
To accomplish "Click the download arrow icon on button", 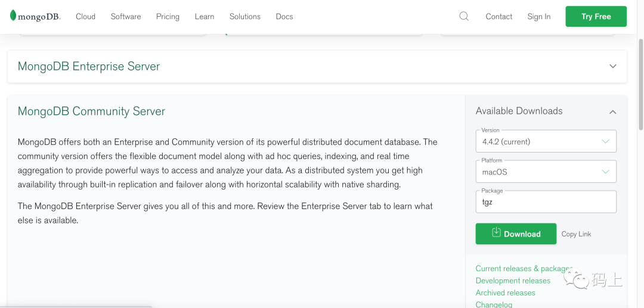I will tap(496, 233).
